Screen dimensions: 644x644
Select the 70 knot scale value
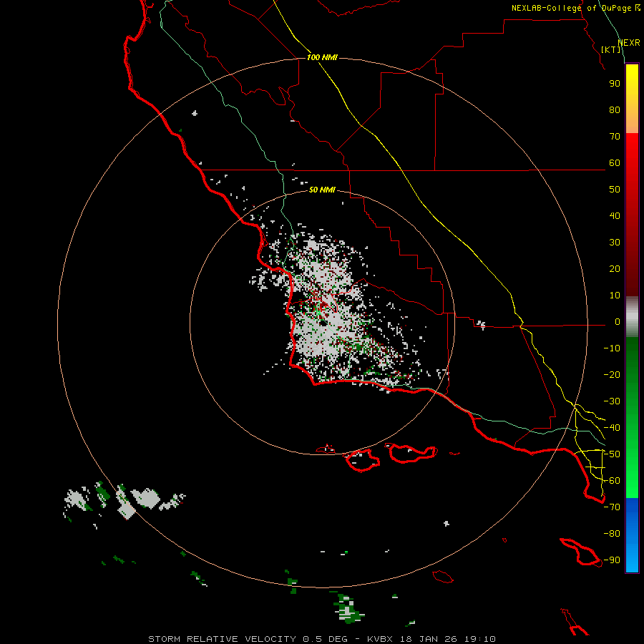pyautogui.click(x=615, y=137)
